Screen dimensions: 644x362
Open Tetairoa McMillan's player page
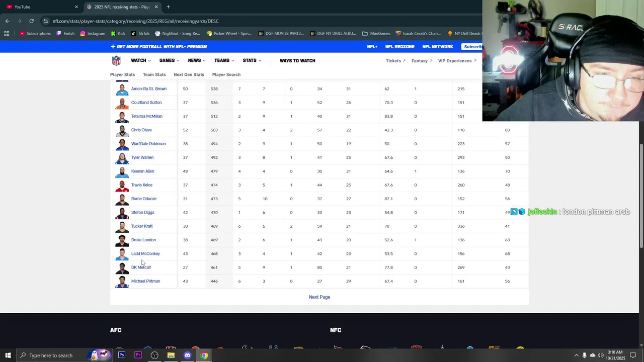pos(146,116)
